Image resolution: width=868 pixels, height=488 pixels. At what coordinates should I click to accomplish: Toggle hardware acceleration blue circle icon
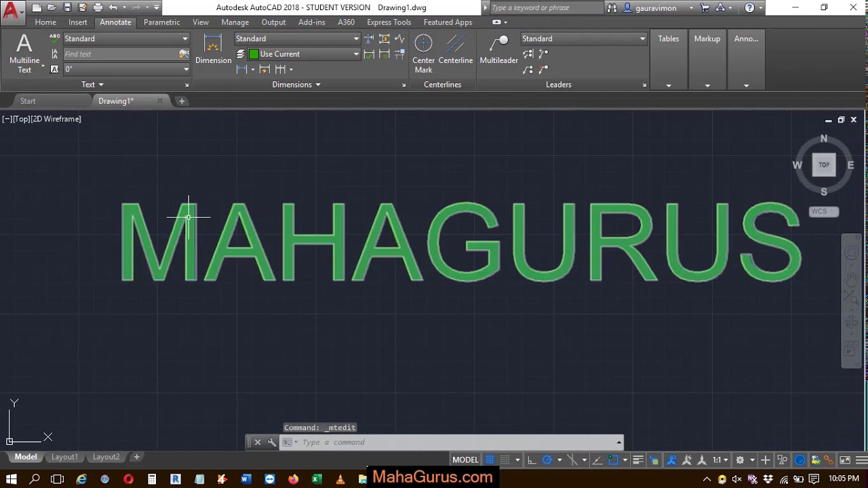click(800, 460)
